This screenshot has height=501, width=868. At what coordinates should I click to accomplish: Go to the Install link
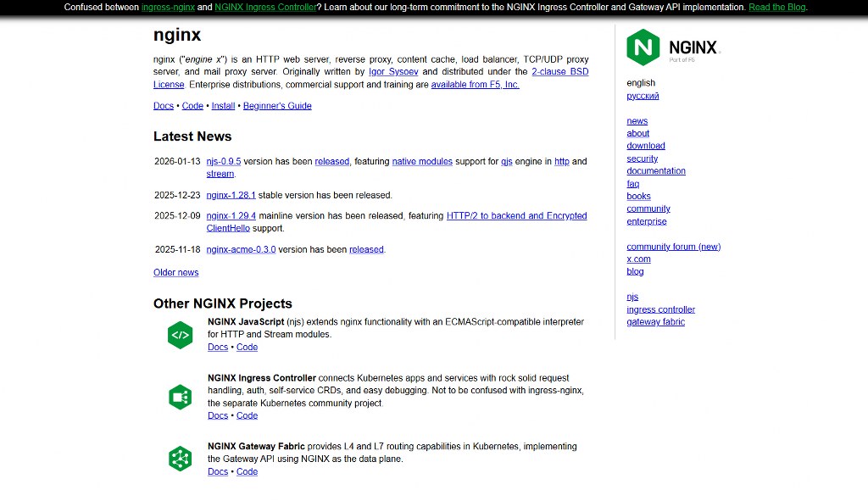pyautogui.click(x=223, y=106)
